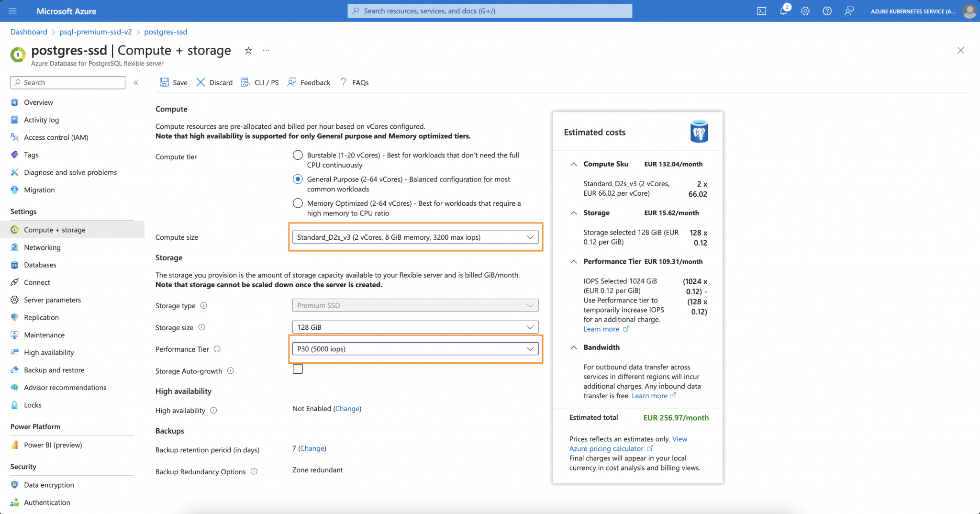Select the Burstable compute tier

pyautogui.click(x=297, y=155)
